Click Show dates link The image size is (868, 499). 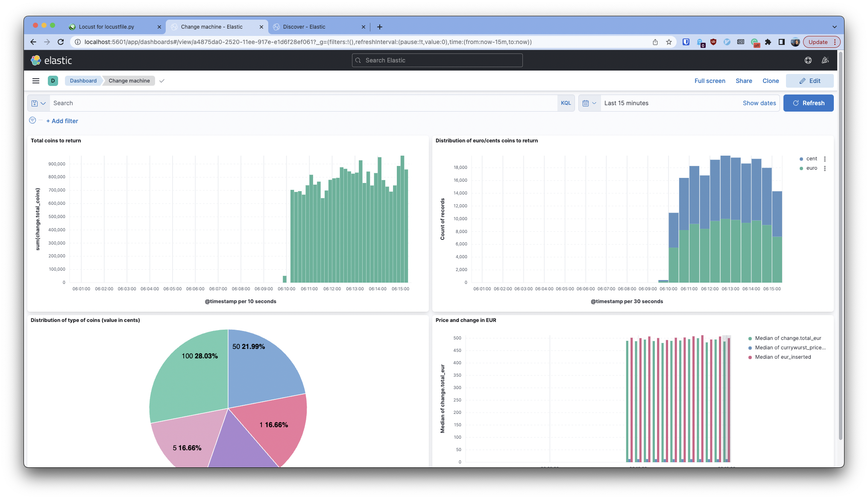759,103
